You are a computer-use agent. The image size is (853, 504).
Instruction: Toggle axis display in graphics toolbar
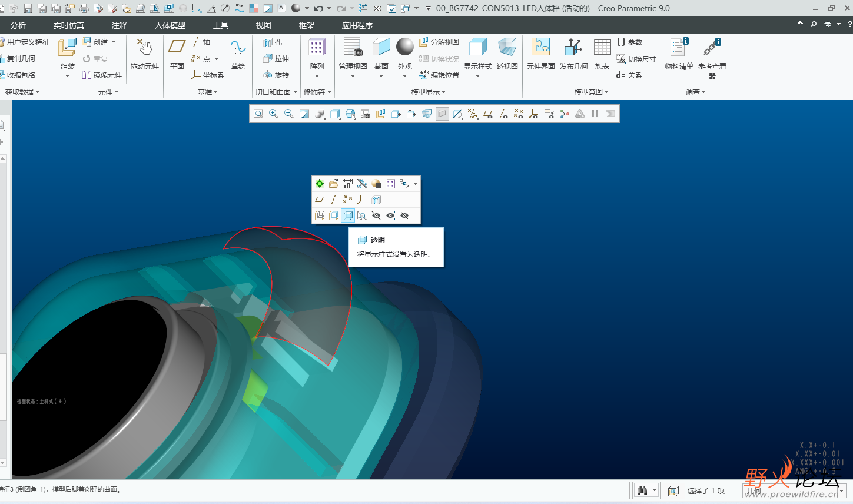coord(503,114)
